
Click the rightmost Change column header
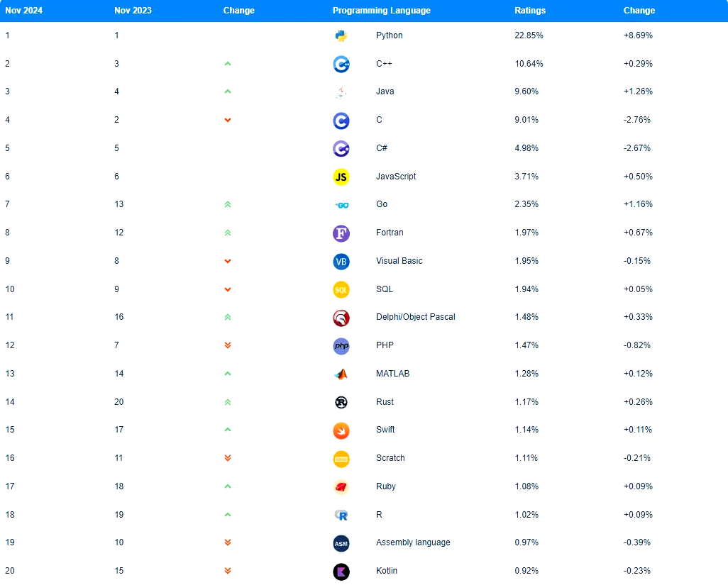pyautogui.click(x=639, y=11)
